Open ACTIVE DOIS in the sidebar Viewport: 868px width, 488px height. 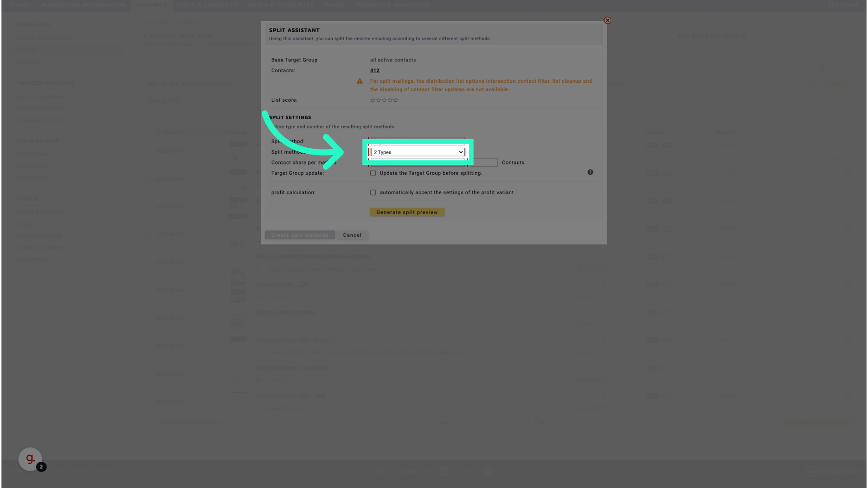[x=33, y=155]
